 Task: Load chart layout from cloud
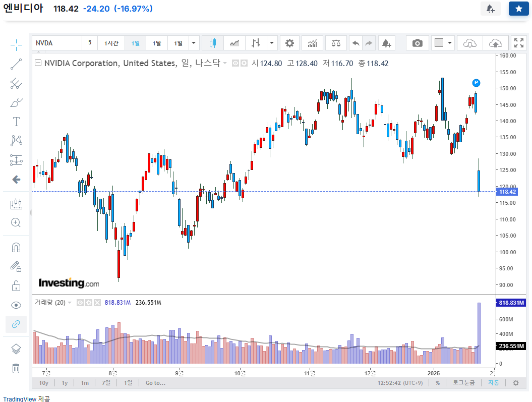click(469, 43)
